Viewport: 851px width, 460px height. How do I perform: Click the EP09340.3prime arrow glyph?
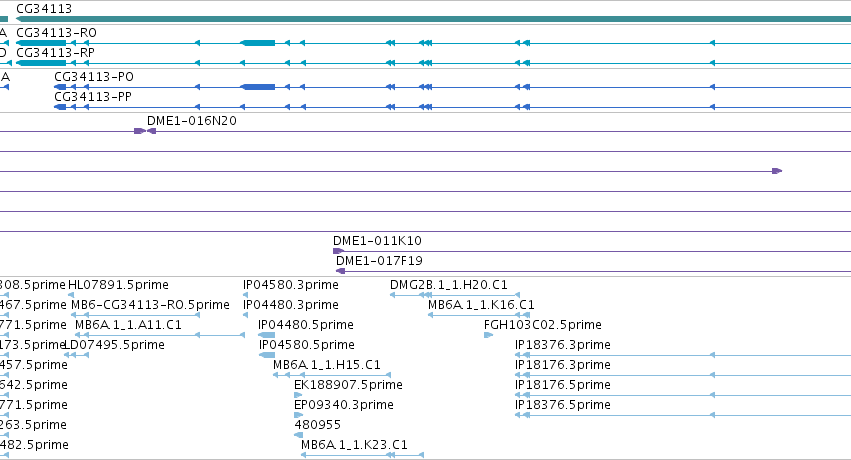[x=298, y=415]
